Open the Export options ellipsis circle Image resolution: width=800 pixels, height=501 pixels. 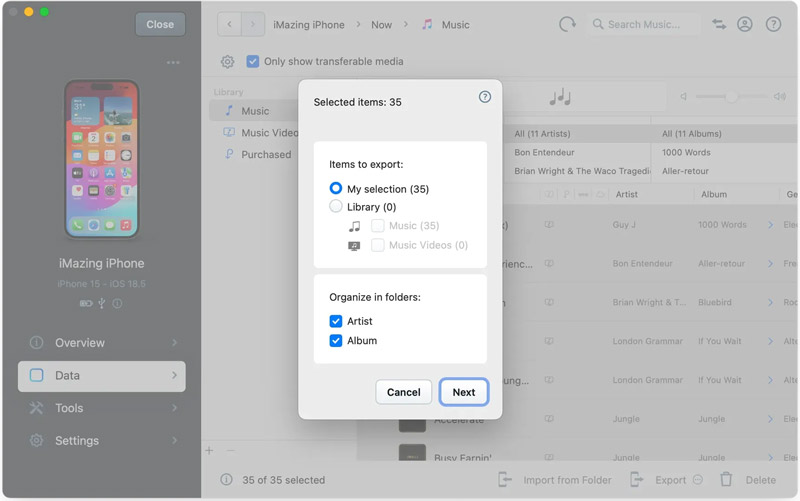point(698,480)
